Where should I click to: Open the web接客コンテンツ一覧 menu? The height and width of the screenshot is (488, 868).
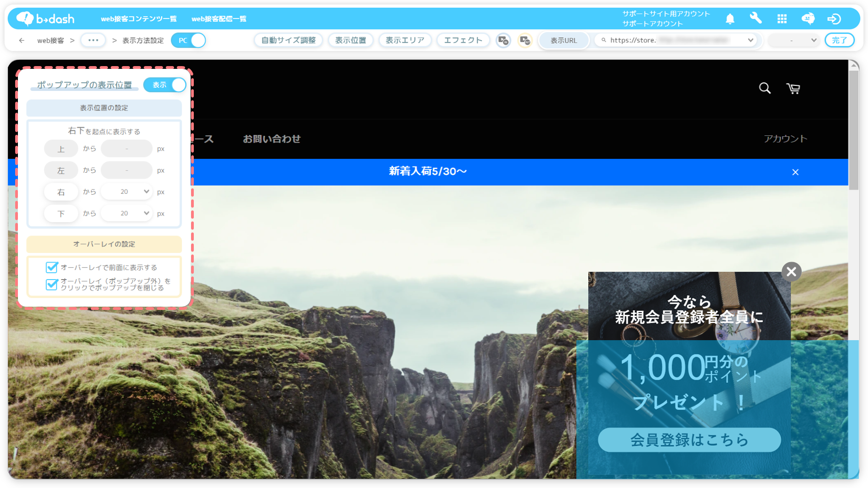(x=139, y=19)
